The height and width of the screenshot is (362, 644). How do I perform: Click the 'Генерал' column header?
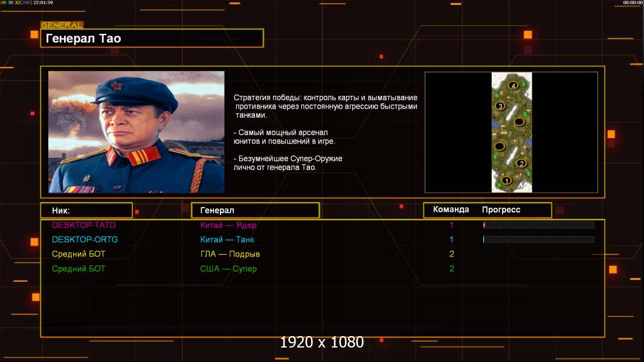[x=256, y=211]
